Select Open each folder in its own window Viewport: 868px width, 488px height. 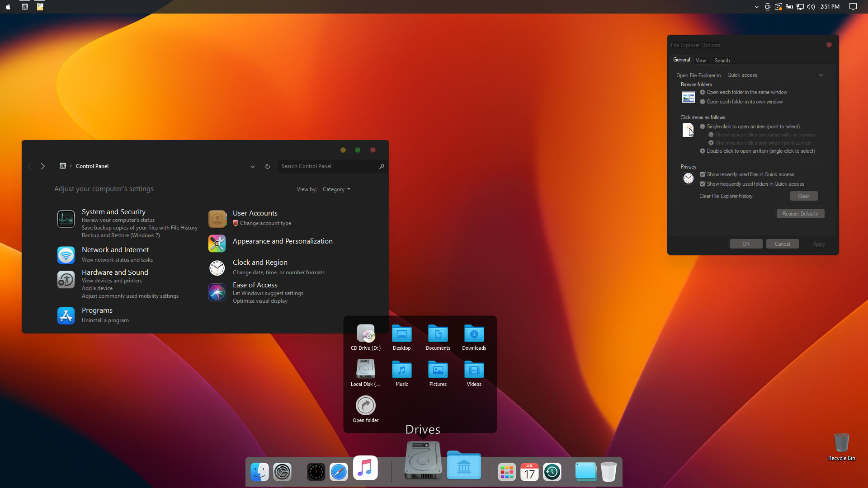point(703,102)
